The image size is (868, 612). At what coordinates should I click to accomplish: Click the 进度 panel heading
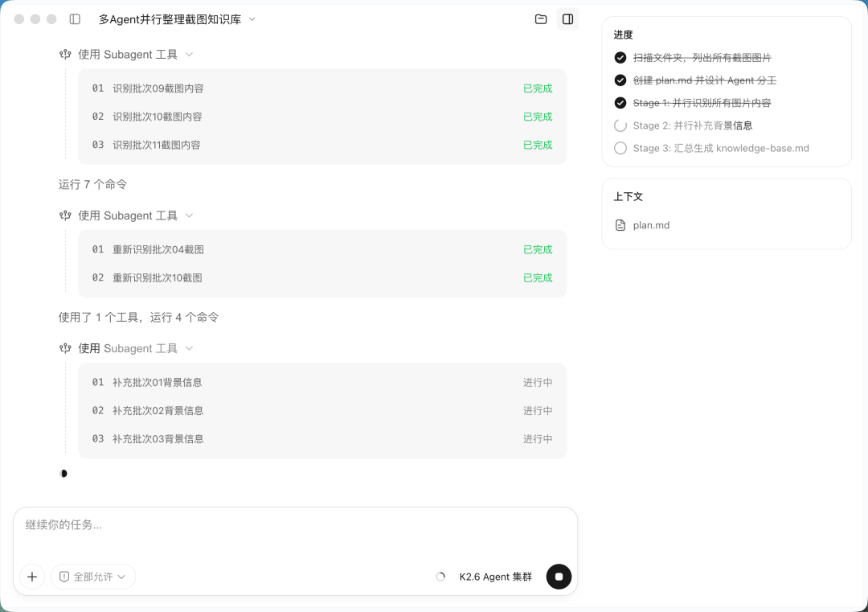[623, 35]
